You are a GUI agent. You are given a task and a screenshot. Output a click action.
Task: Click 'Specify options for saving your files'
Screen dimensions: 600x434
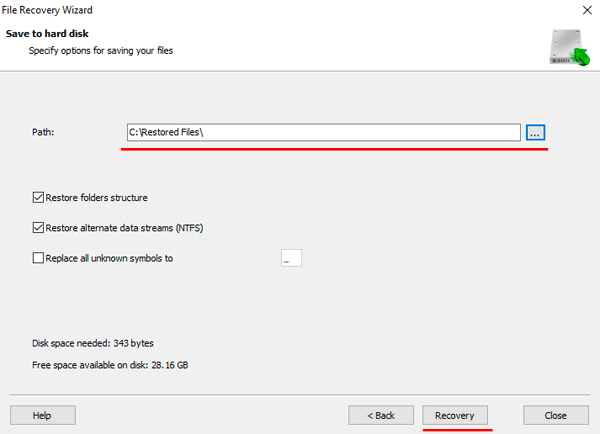(x=101, y=51)
